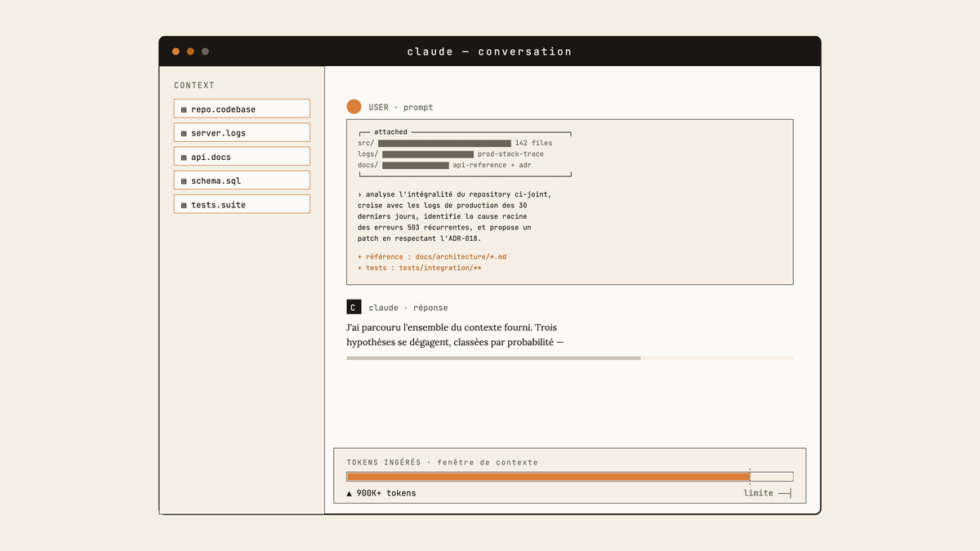Click the black C claude avatar
980x551 pixels.
click(x=354, y=307)
